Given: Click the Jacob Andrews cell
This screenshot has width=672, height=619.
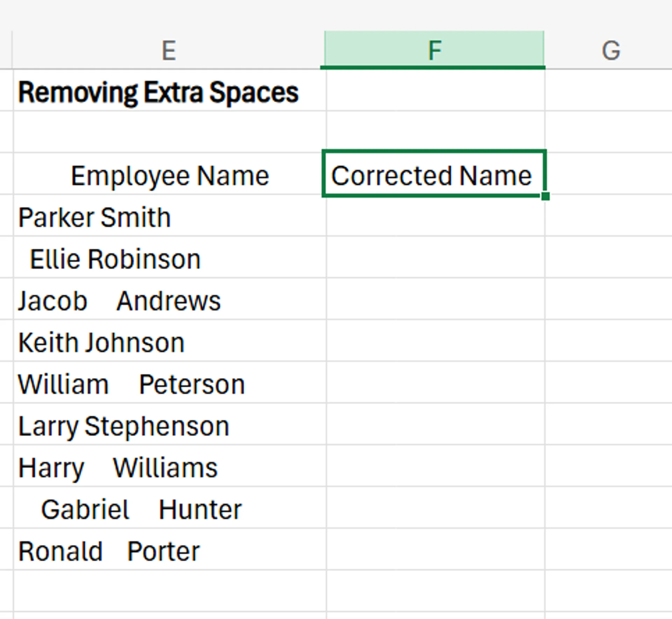Looking at the screenshot, I should [168, 300].
